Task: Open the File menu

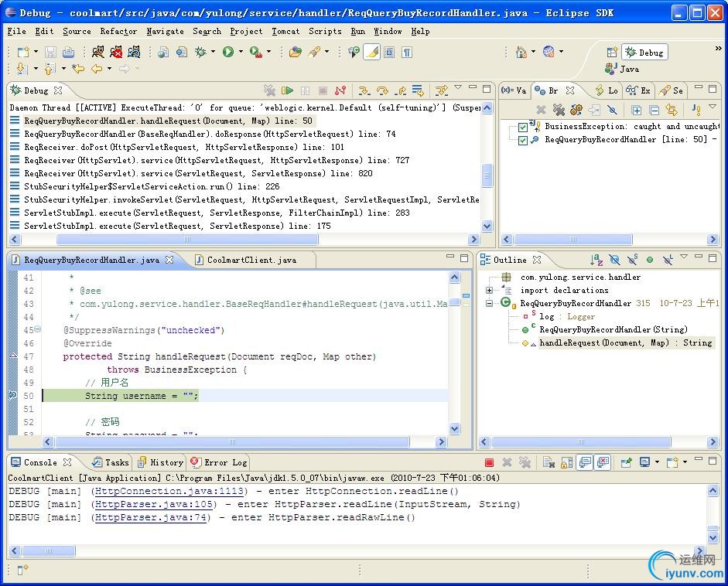Action: [17, 31]
